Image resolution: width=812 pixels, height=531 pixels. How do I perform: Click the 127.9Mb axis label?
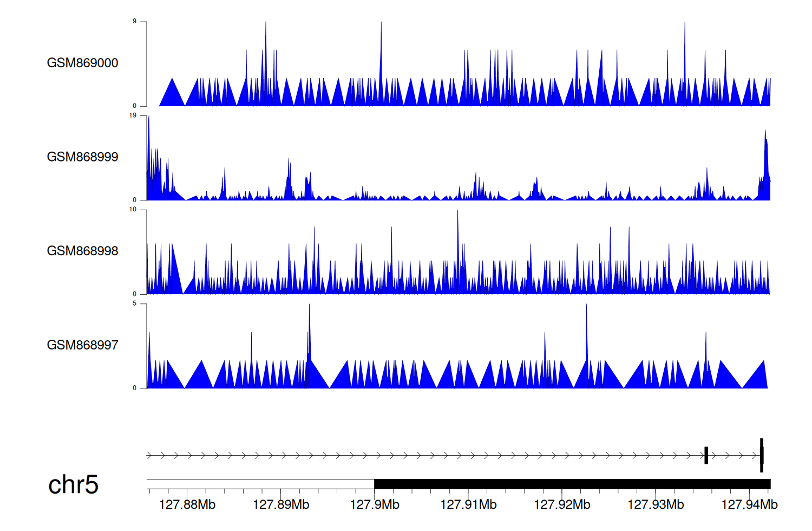pyautogui.click(x=374, y=505)
